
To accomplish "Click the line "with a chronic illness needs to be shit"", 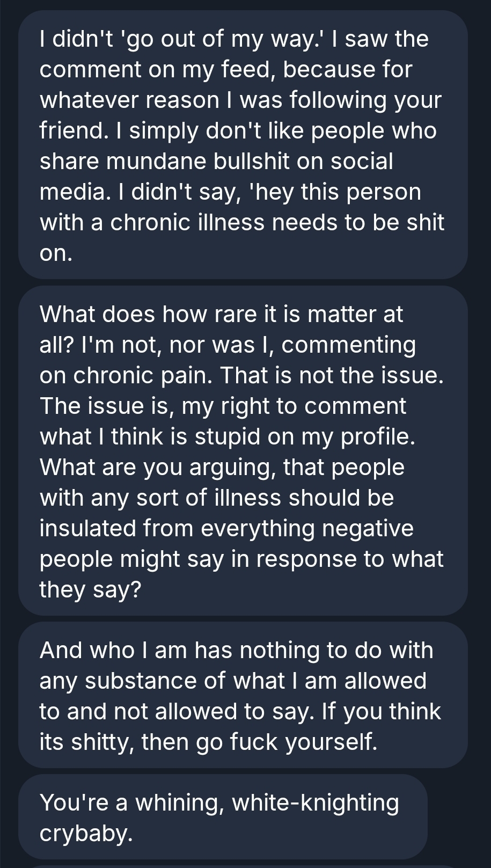I will 242,222.
